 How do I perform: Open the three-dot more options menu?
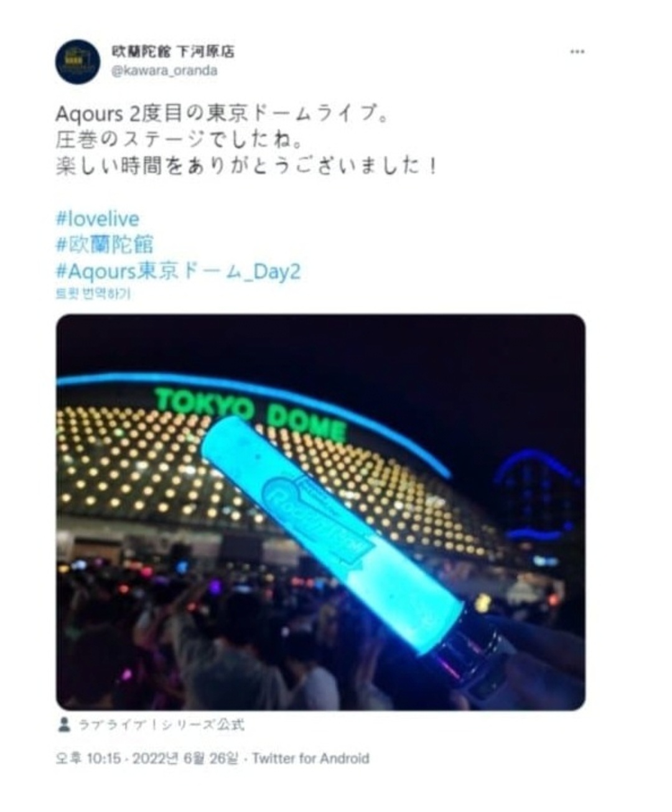click(577, 52)
